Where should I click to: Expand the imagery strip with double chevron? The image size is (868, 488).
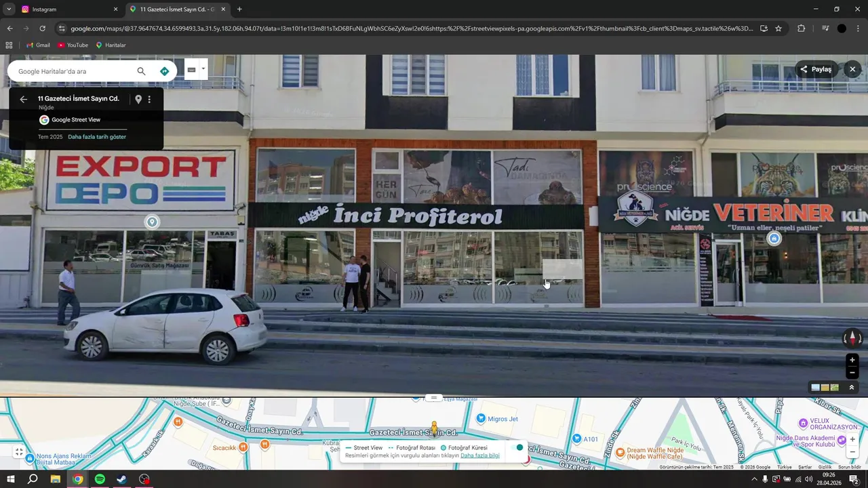point(852,388)
